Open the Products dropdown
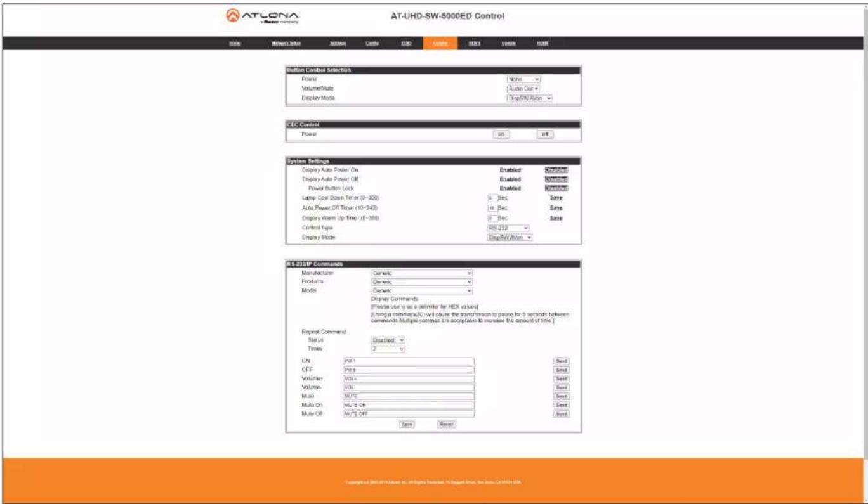Image resolution: width=868 pixels, height=504 pixels. pos(422,282)
